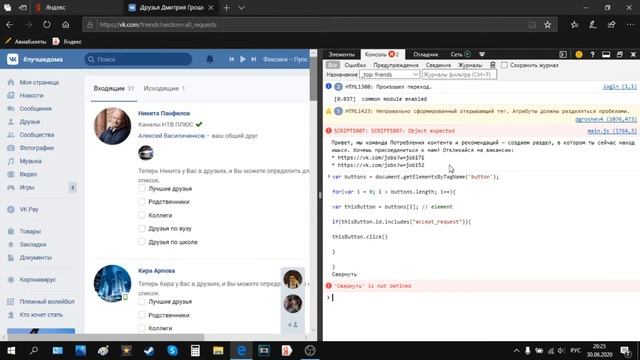Screen dimensions: 640x360
Task: Click the VK logo icon
Action: [13, 59]
